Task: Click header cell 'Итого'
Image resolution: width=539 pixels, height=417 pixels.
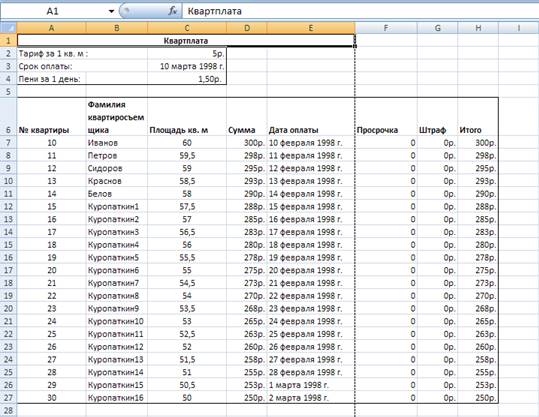Action: [x=478, y=117]
